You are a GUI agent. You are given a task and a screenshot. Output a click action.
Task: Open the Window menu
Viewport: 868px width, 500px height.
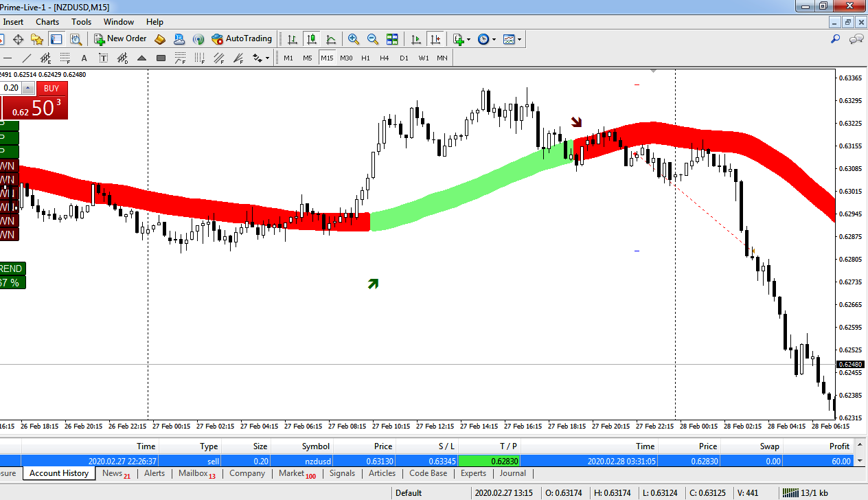click(119, 22)
